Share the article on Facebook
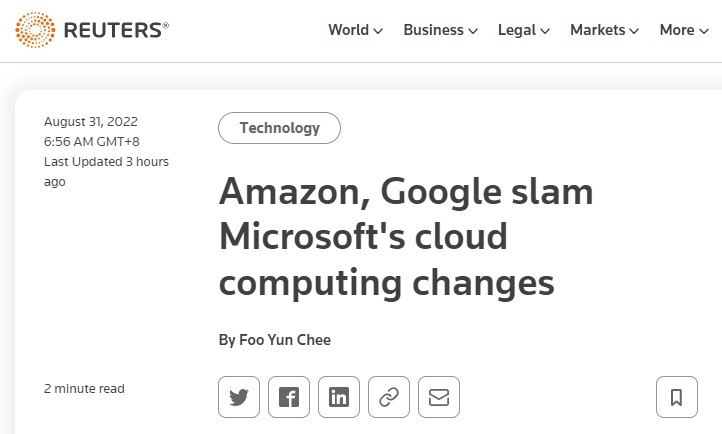Image resolution: width=722 pixels, height=434 pixels. tap(289, 397)
